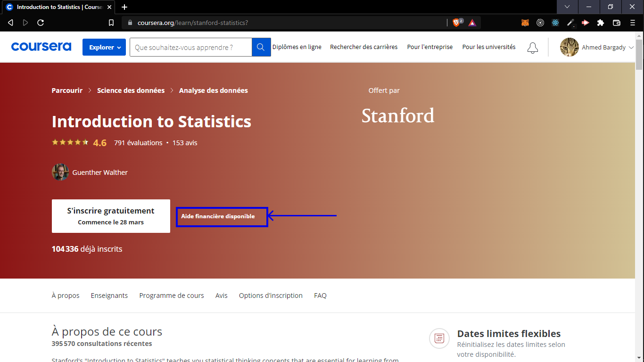Click the bookmark this page icon
This screenshot has width=644, height=362.
pos(111,23)
